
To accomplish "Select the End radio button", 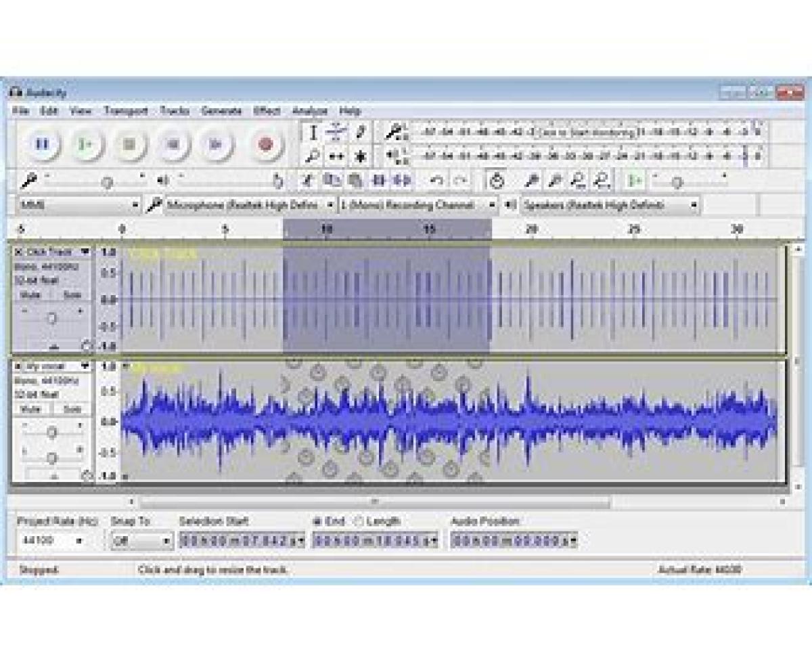I will [x=317, y=521].
